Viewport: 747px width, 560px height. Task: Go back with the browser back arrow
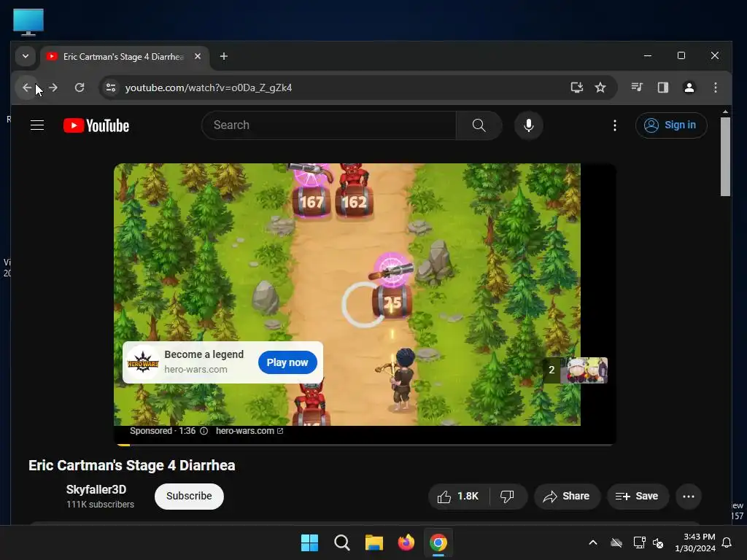[27, 87]
